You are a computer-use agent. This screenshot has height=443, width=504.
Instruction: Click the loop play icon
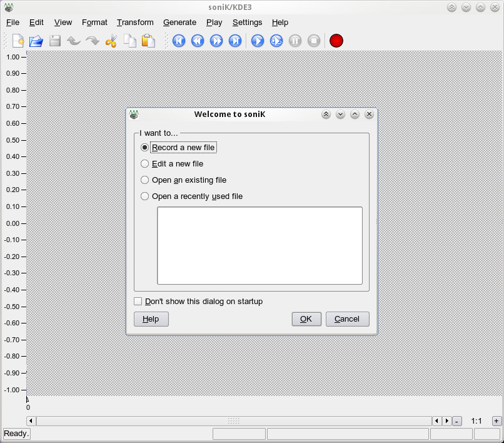click(276, 41)
